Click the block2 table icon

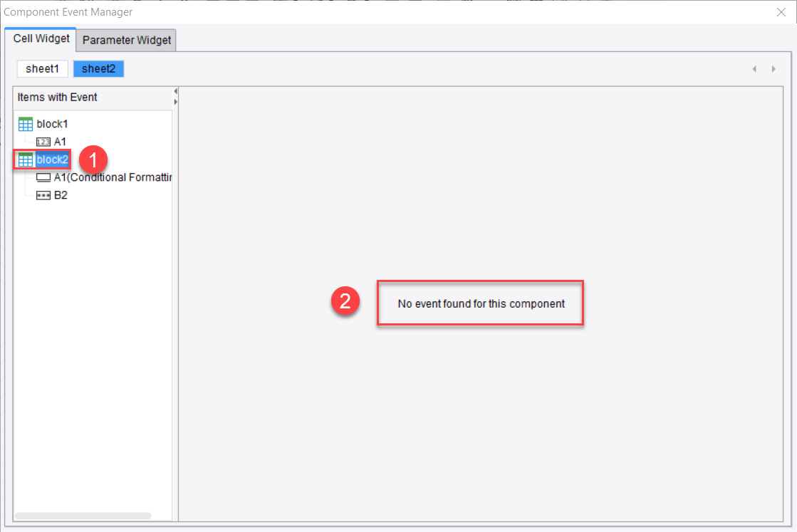tap(26, 160)
